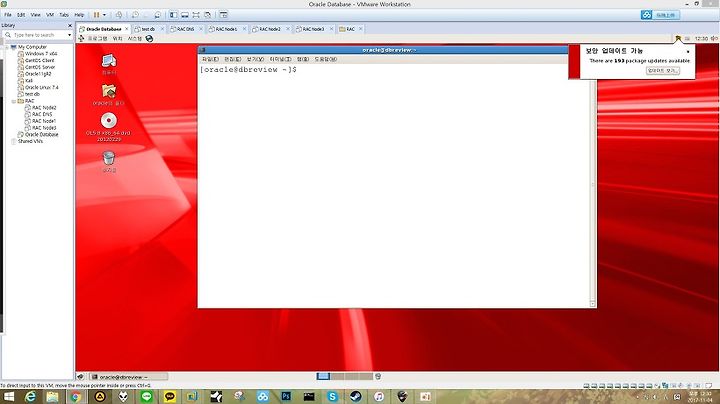Screen dimensions: 720x404
Task: Collapse the RAC folder in library
Action: point(14,101)
